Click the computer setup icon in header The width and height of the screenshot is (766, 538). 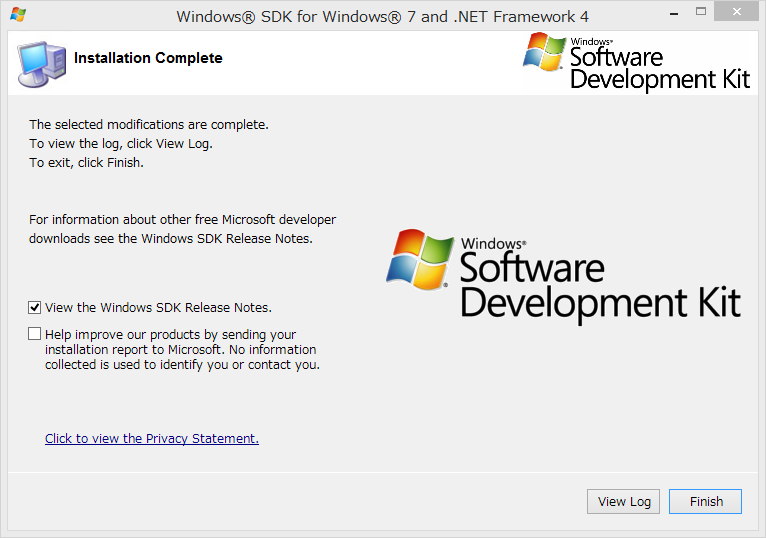pyautogui.click(x=42, y=64)
